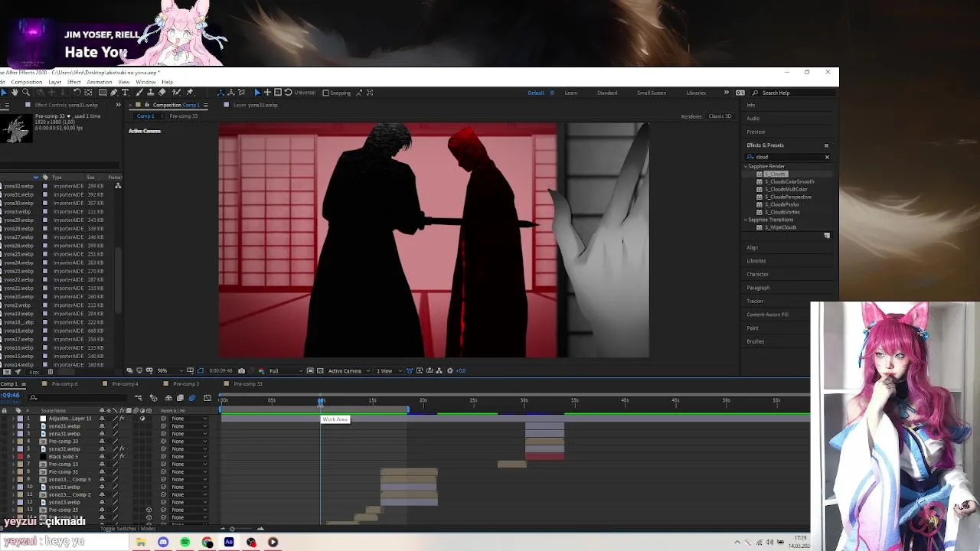Open the Libraries workspace
The image size is (980, 551).
point(696,93)
